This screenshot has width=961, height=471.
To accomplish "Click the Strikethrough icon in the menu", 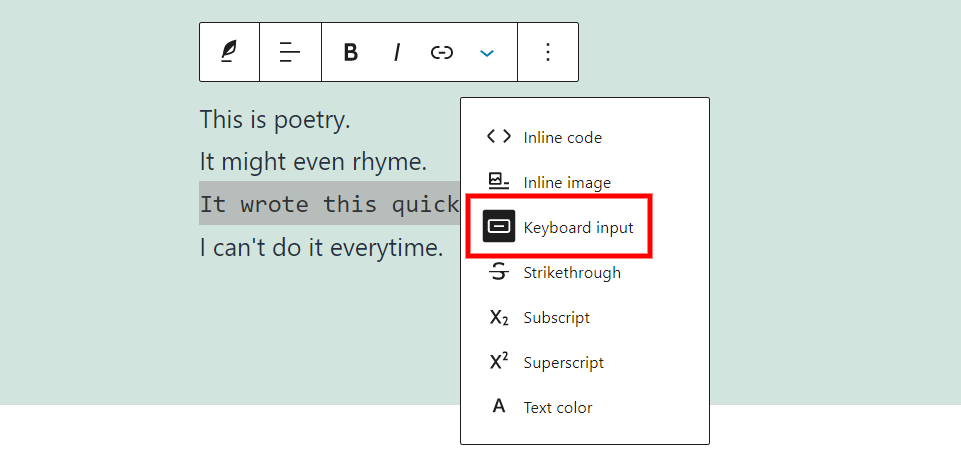I will point(498,272).
